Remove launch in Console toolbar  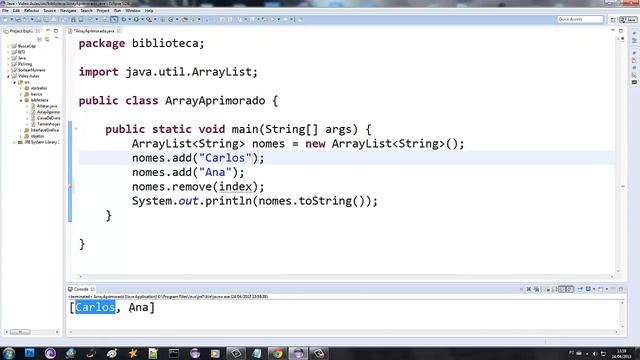[529, 289]
